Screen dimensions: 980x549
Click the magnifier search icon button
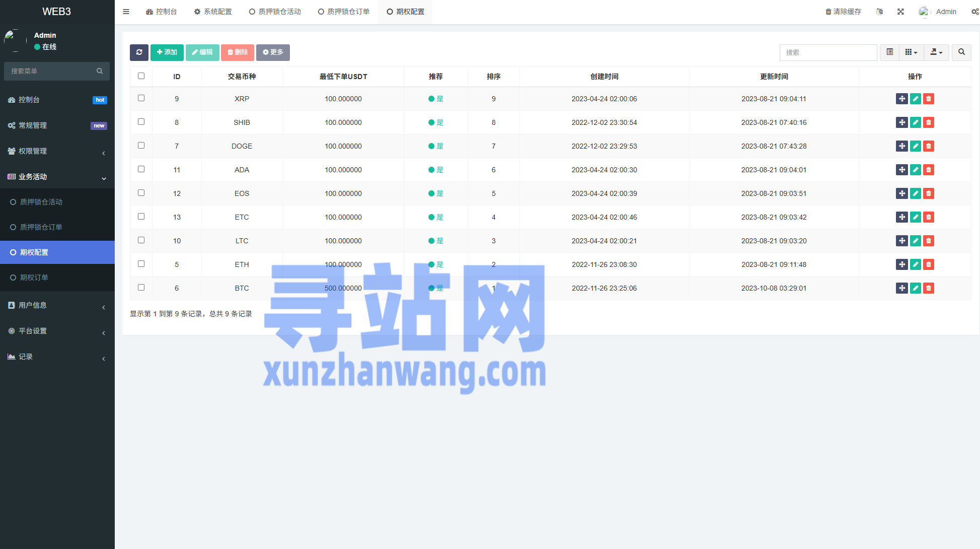961,52
